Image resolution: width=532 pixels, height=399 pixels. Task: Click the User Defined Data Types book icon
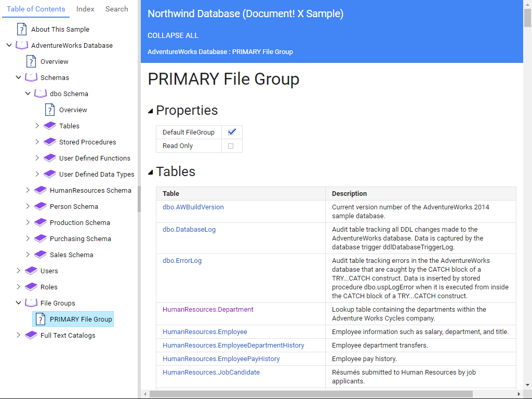click(x=50, y=174)
